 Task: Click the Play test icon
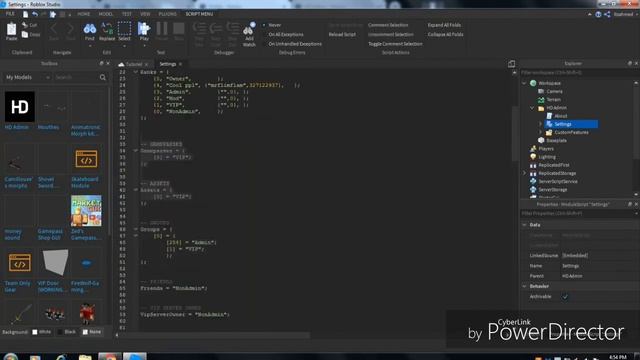[x=144, y=29]
